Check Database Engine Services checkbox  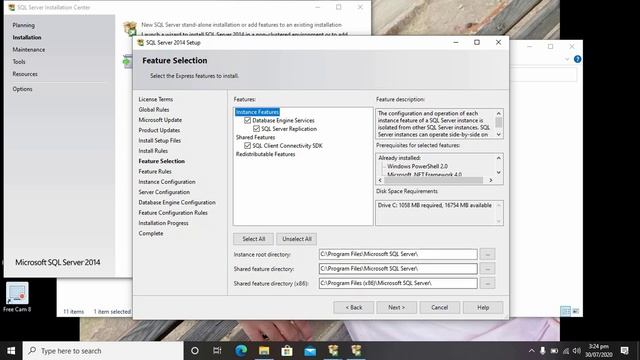[247, 120]
